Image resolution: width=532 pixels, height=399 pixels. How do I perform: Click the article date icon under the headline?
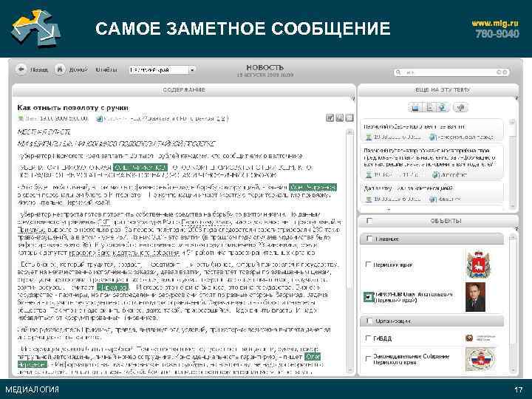pyautogui.click(x=21, y=118)
